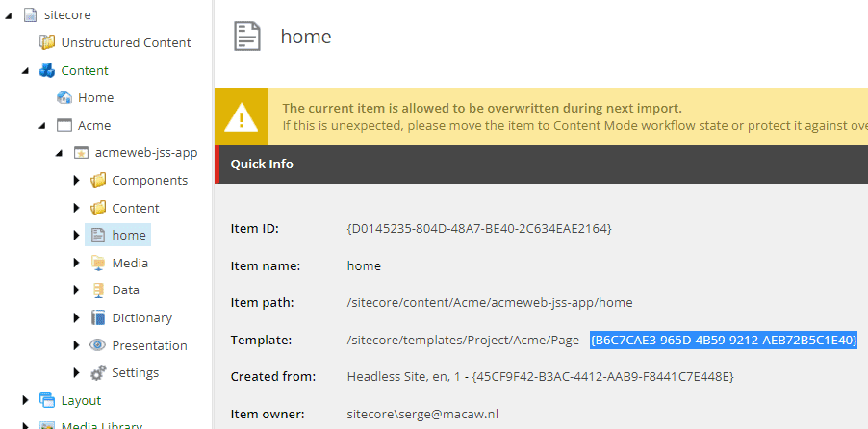
Task: Expand the Layout tree node
Action: 25,400
